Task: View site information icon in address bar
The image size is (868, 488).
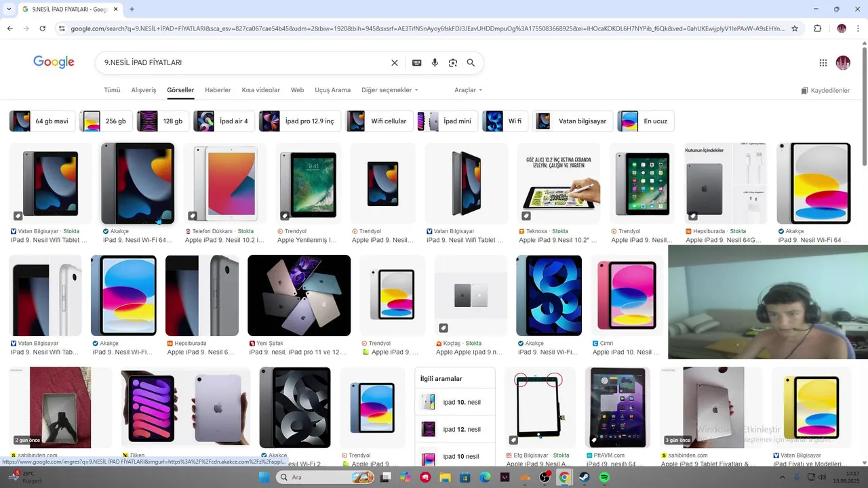Action: click(62, 28)
